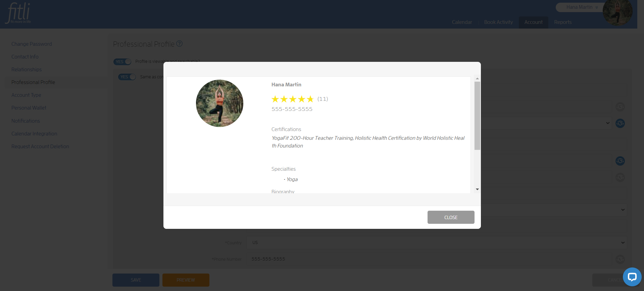Select the Account tab
644x291 pixels.
coord(533,22)
